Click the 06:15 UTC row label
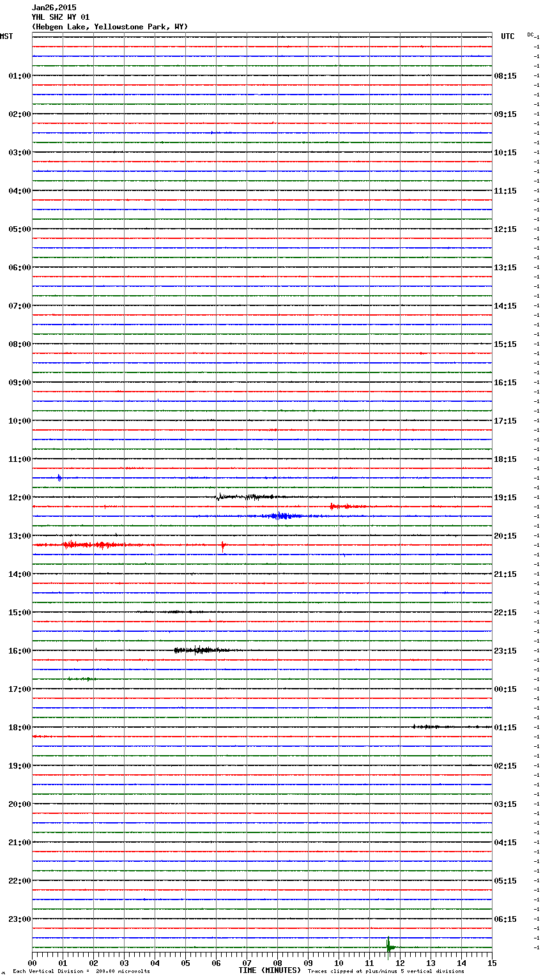543x980 pixels. tap(505, 919)
